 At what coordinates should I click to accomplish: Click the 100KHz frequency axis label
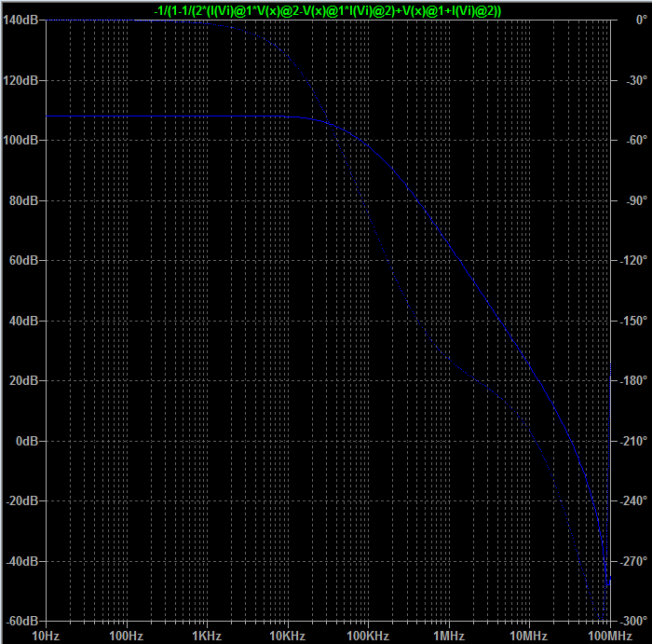(x=369, y=637)
